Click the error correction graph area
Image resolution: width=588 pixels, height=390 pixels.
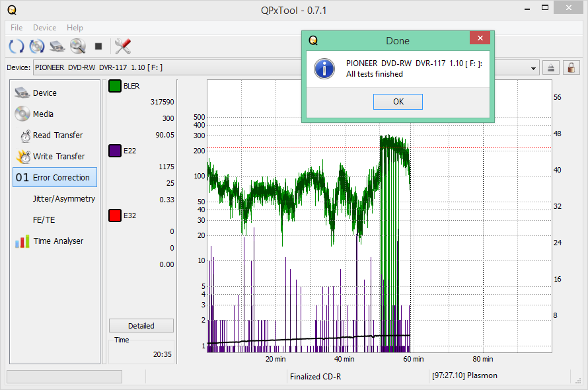(379, 216)
